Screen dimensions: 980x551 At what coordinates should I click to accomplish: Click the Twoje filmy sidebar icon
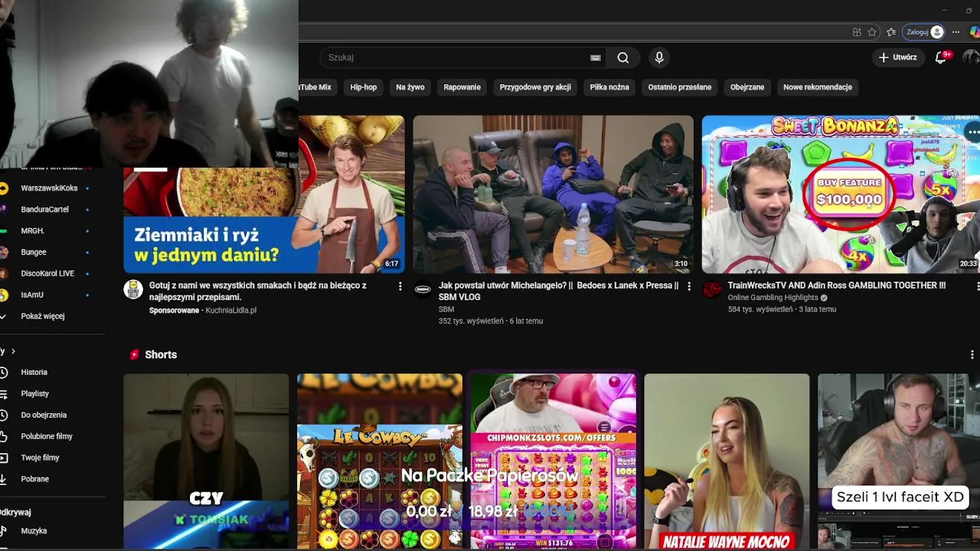click(4, 458)
